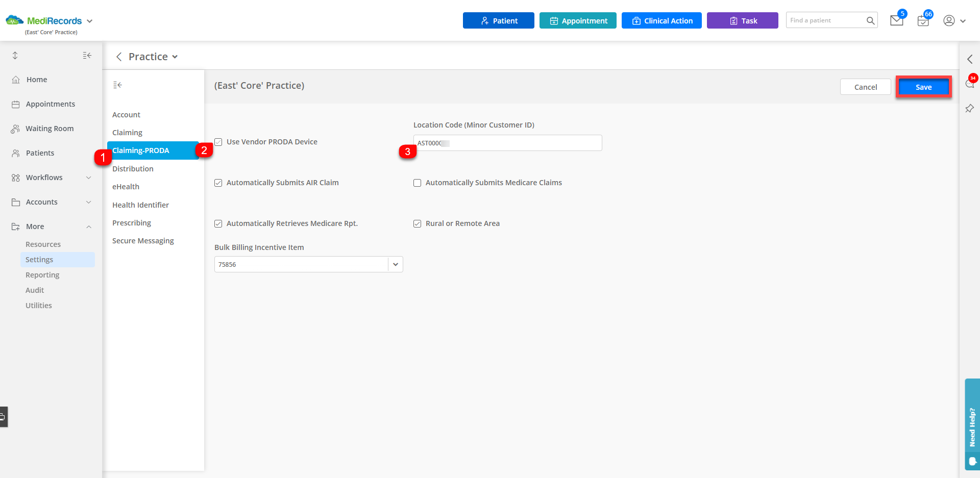
Task: Click the Clinical Action button
Action: pyautogui.click(x=661, y=20)
